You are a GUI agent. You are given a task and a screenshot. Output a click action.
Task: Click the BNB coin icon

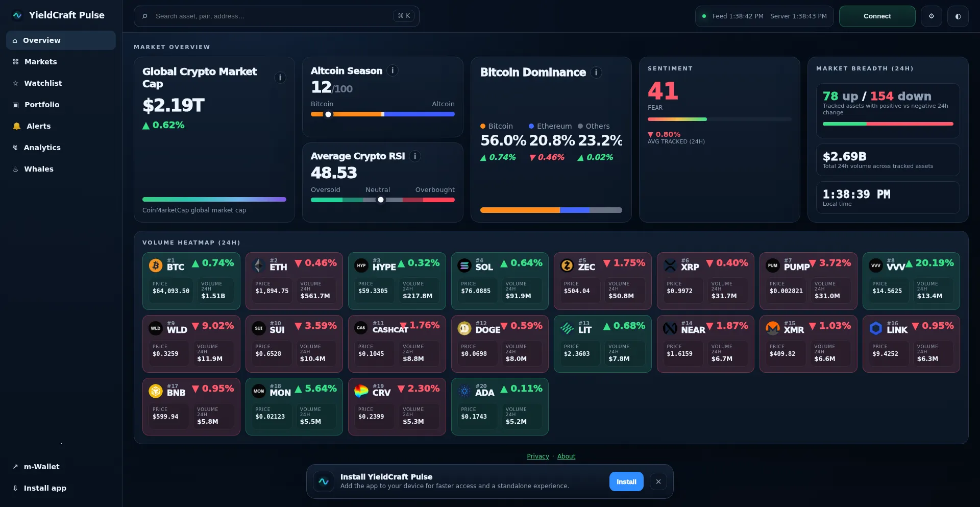tap(156, 391)
